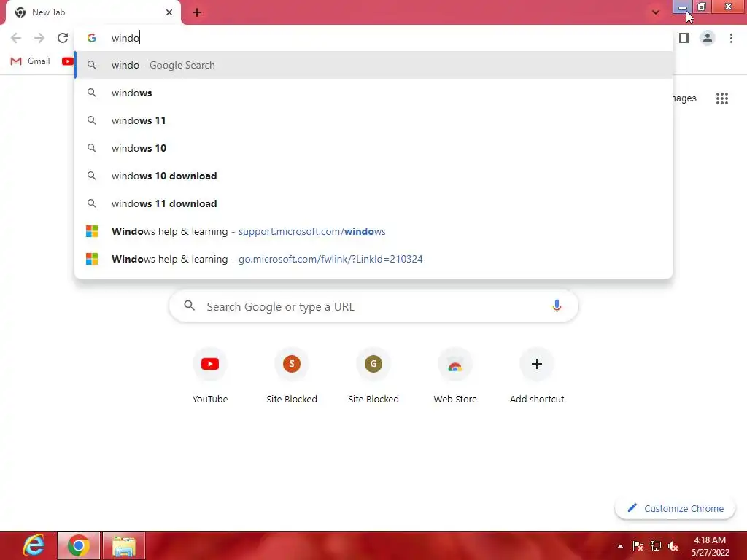Open the network tray icon

[656, 546]
